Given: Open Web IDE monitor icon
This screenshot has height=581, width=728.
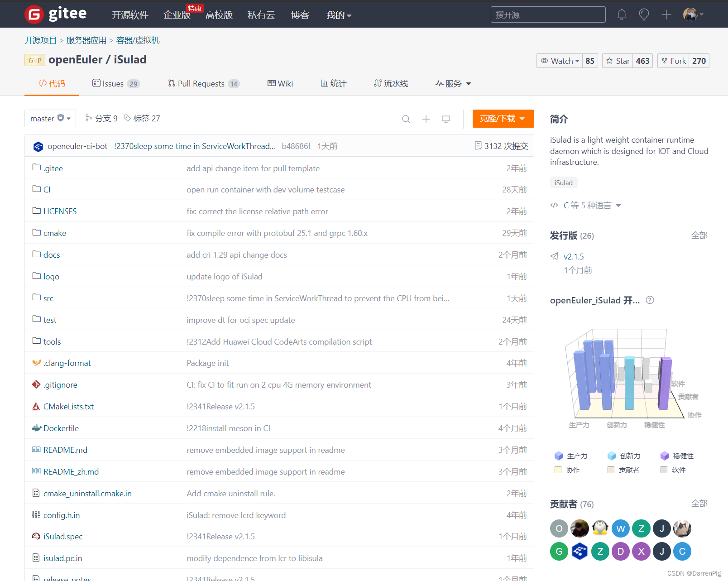Looking at the screenshot, I should 446,119.
